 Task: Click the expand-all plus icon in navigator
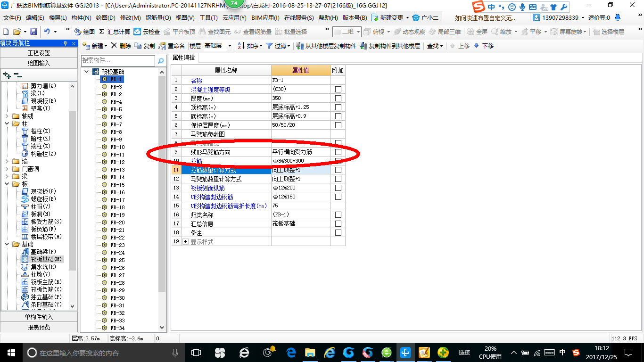[x=7, y=75]
